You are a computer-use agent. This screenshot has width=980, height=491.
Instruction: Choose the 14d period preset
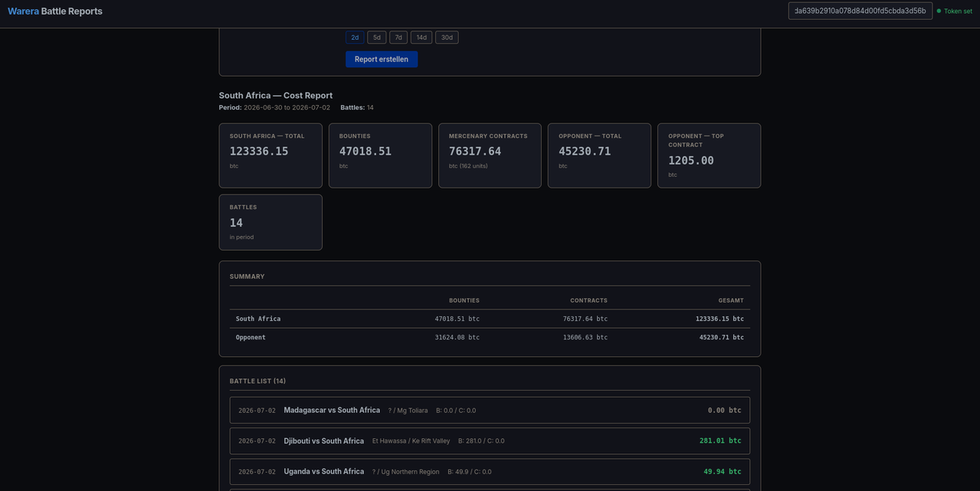click(x=421, y=38)
